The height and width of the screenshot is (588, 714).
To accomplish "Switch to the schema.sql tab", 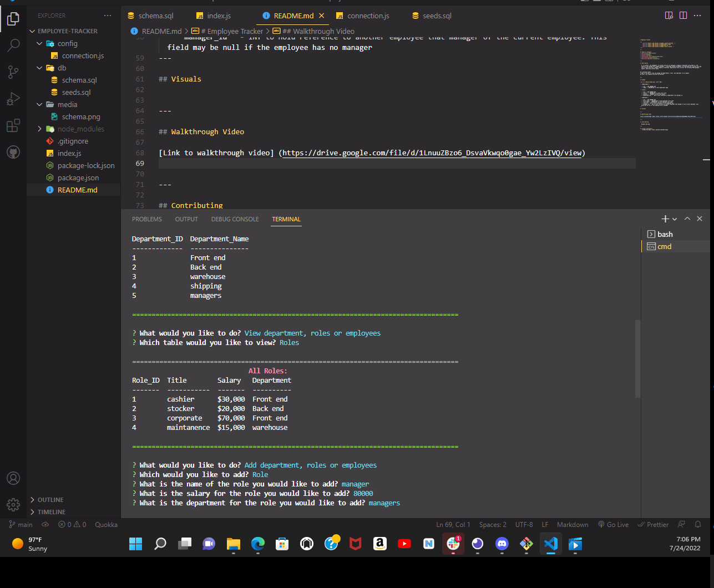I will [155, 16].
